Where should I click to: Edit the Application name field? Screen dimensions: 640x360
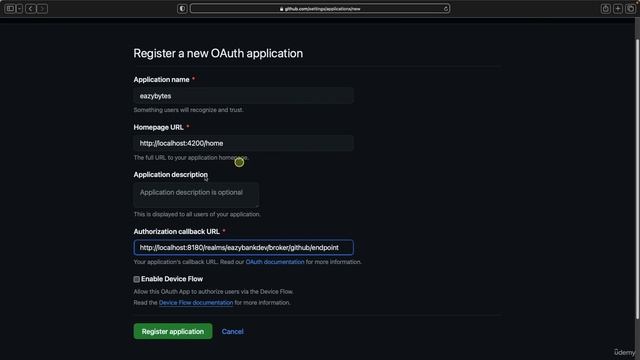(243, 96)
